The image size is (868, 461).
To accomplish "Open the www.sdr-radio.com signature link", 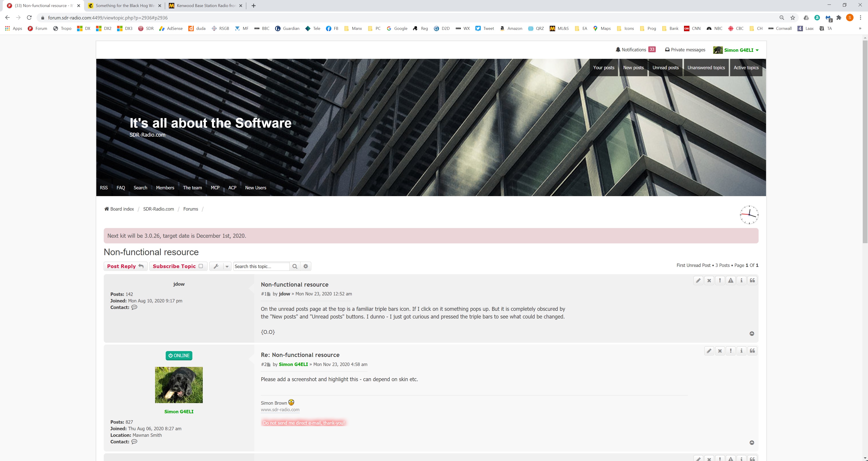I will point(280,410).
